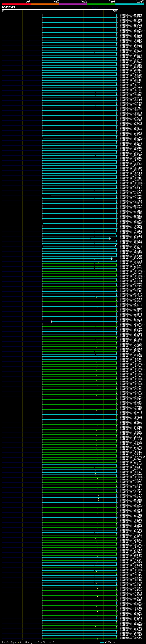Open hit UniRef100_A7R4C2
The width and height of the screenshot is (146, 644).
pos(131,22)
